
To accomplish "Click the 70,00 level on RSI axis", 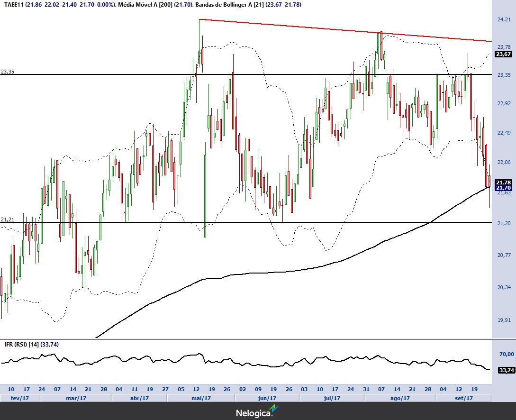I will [x=506, y=354].
